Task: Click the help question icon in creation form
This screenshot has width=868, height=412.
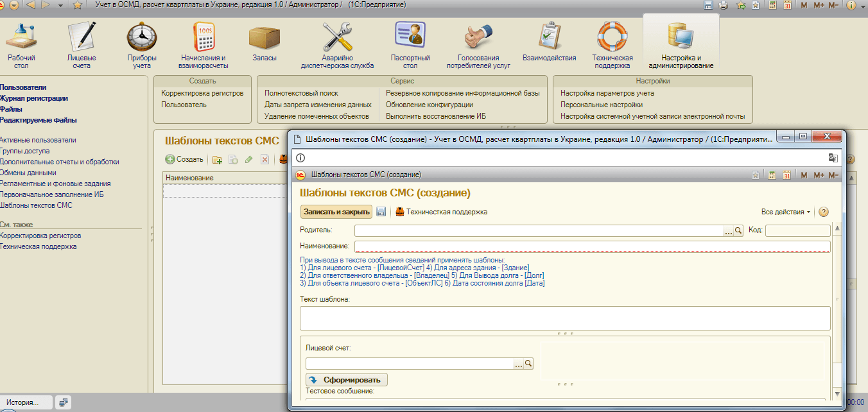Action: tap(824, 212)
